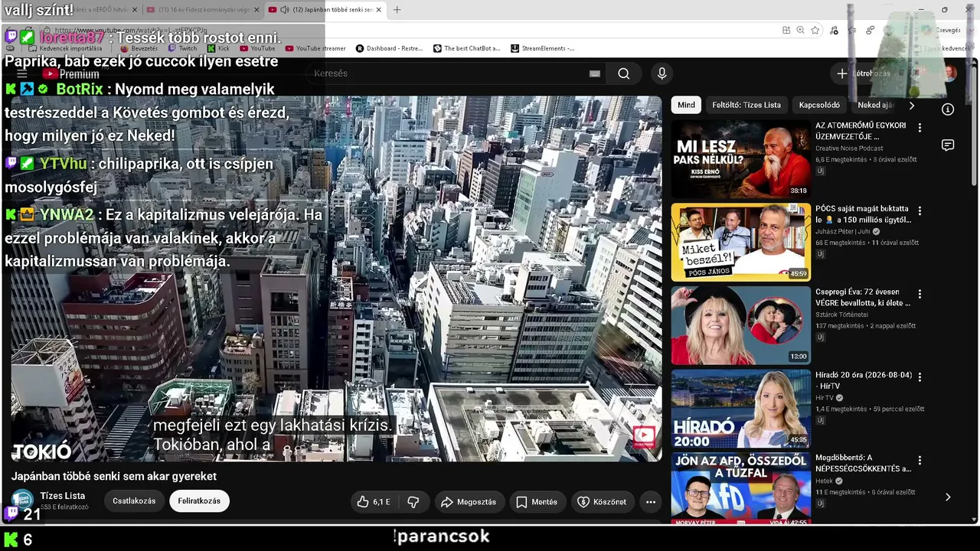Image resolution: width=980 pixels, height=551 pixels.
Task: Like the video with thumbs up
Action: coord(373,502)
